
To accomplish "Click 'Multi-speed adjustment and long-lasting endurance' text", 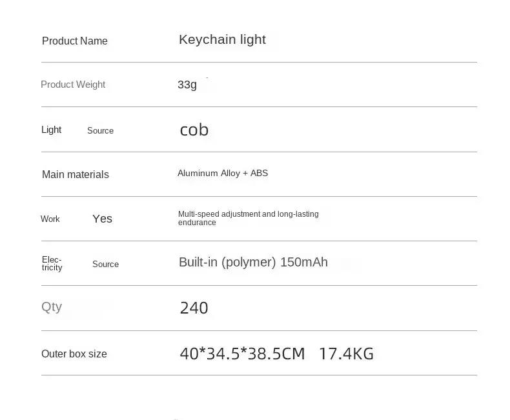I will point(248,218).
